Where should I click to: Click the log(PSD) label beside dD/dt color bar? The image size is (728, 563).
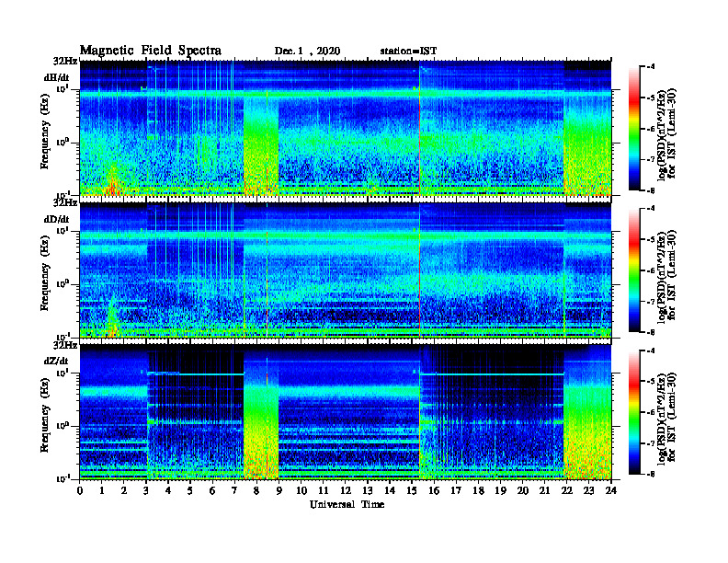pos(666,276)
